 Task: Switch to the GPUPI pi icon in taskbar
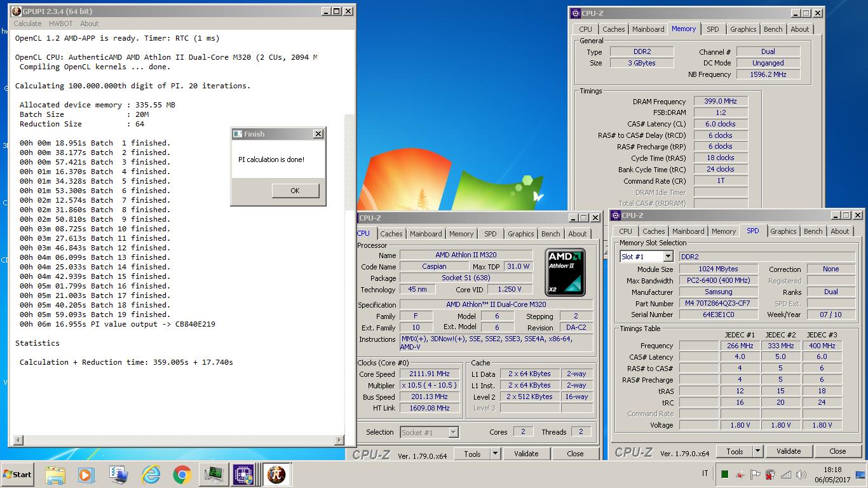276,474
